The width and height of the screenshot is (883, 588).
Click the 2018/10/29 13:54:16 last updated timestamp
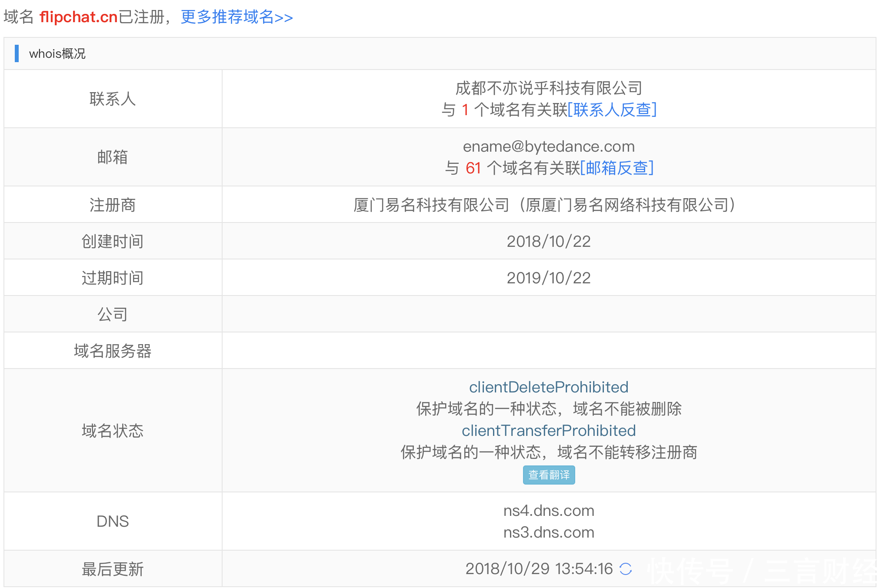539,568
